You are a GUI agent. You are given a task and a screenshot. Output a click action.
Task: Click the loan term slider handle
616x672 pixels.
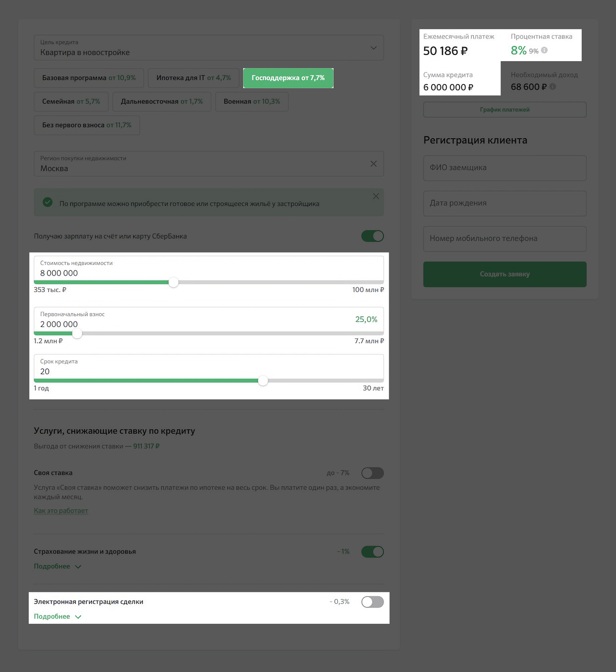pyautogui.click(x=263, y=380)
